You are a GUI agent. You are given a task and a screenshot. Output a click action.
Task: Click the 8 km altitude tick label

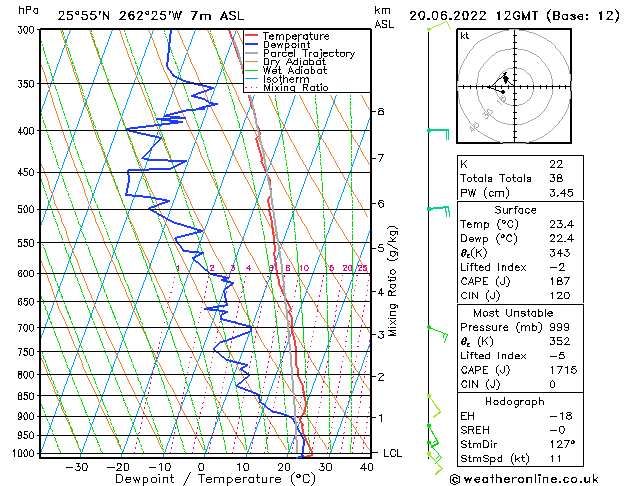click(381, 111)
